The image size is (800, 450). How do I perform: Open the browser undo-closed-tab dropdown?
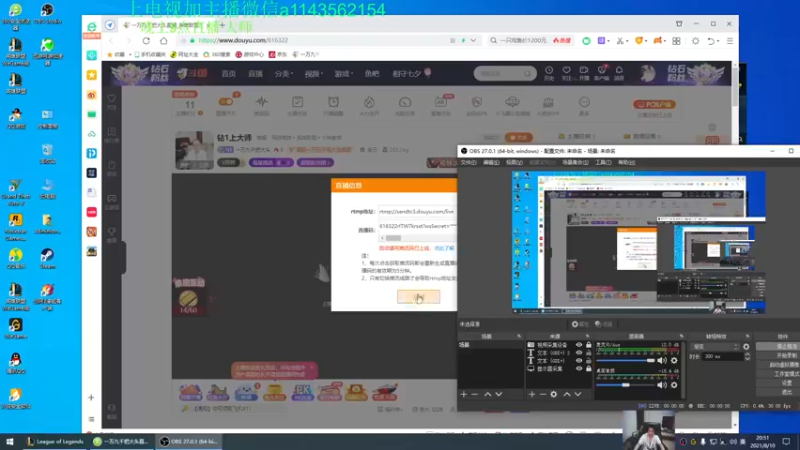712,41
